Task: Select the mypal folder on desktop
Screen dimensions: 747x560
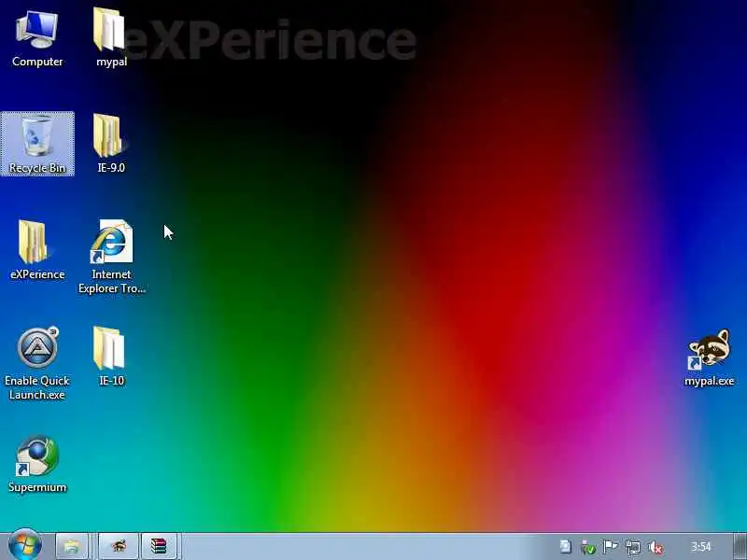Action: point(111,38)
